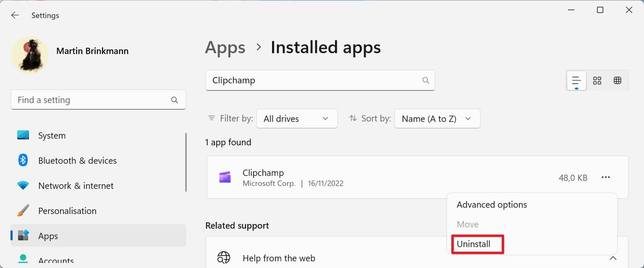This screenshot has width=644, height=268.
Task: Click the Clipchamp app icon
Action: (225, 177)
